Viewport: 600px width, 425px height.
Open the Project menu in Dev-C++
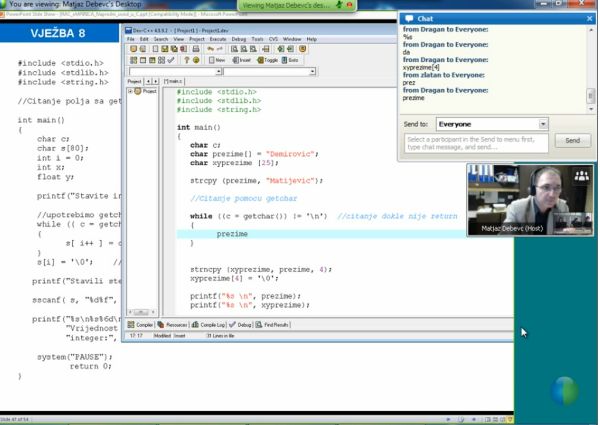tap(197, 39)
